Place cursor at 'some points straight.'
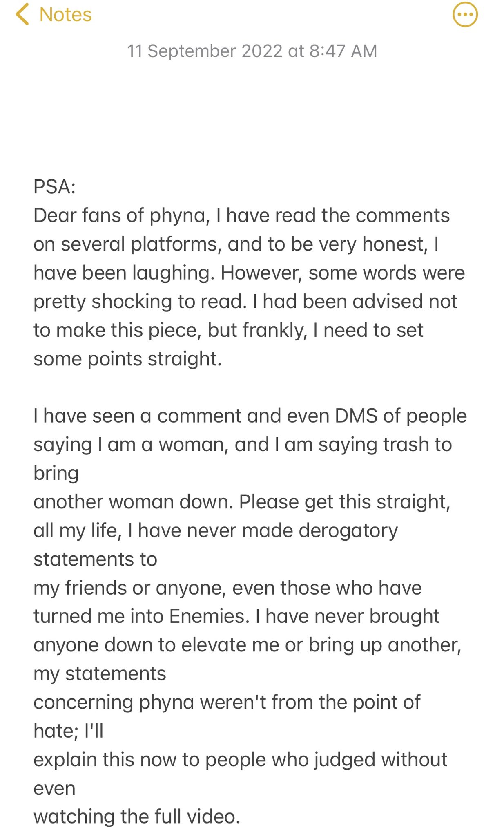 [x=127, y=359]
